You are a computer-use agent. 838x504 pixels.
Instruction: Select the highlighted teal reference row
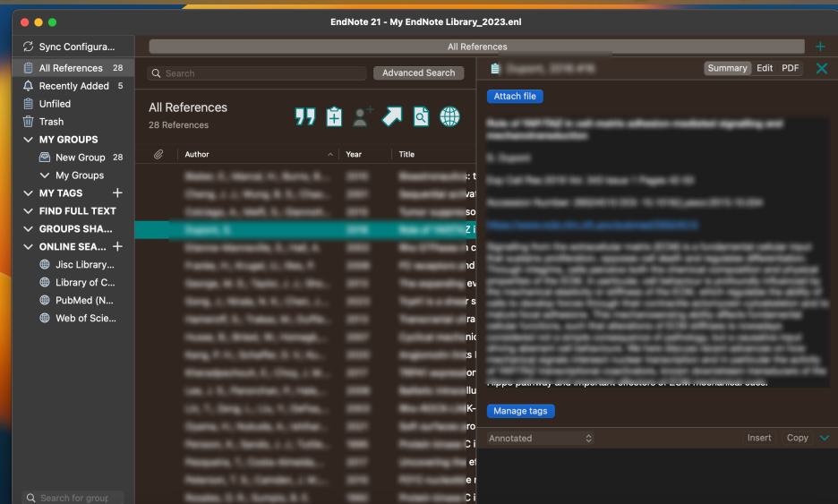tap(305, 230)
